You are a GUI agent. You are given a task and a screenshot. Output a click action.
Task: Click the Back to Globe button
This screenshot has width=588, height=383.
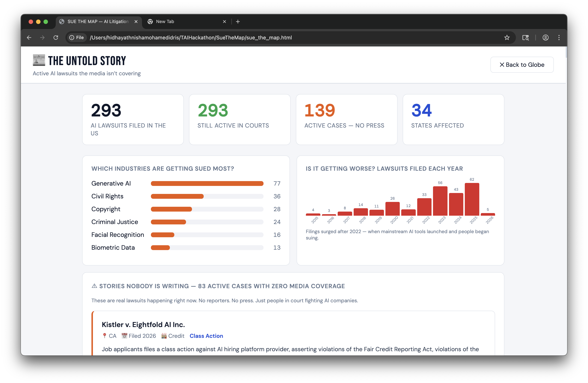[x=522, y=65]
